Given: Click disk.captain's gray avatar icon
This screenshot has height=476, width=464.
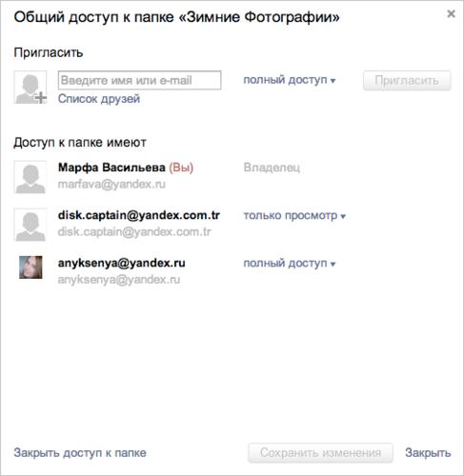Looking at the screenshot, I should coord(30,225).
